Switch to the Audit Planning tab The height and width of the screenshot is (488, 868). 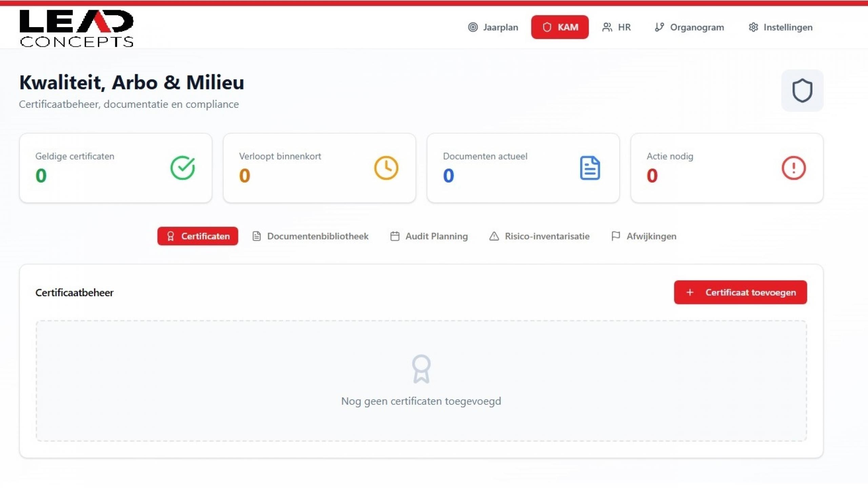point(429,236)
